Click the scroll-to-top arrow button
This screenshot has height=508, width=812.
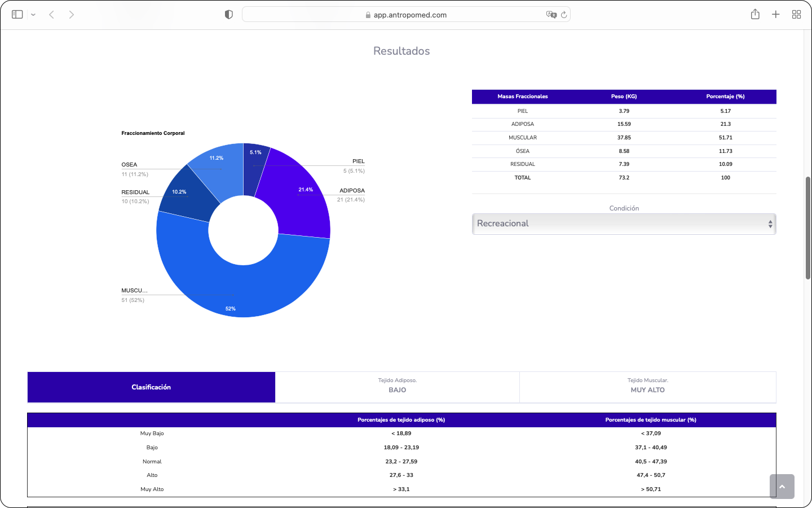(782, 487)
